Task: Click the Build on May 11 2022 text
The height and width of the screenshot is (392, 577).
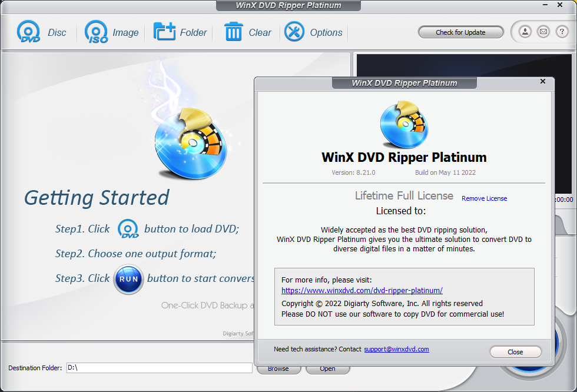Action: tap(445, 172)
